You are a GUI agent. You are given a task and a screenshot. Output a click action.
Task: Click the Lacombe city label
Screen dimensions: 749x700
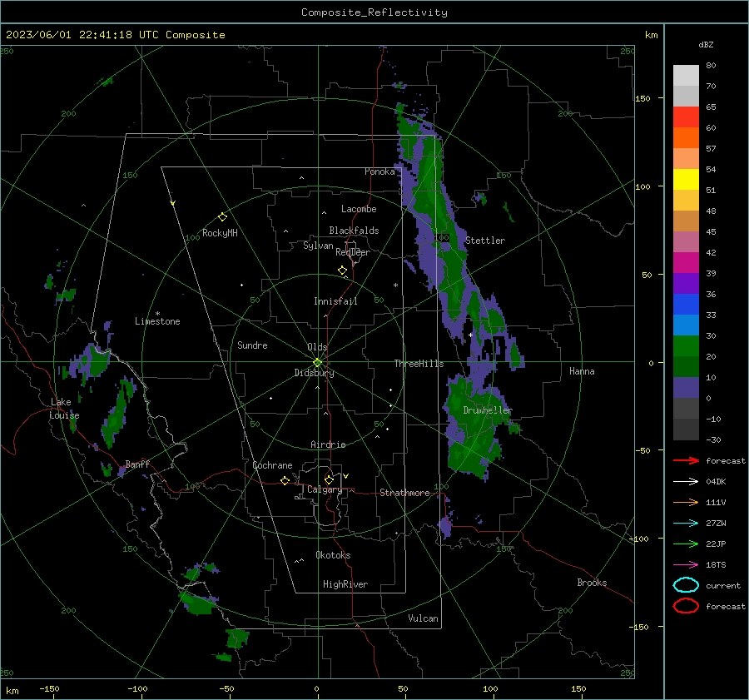point(359,209)
